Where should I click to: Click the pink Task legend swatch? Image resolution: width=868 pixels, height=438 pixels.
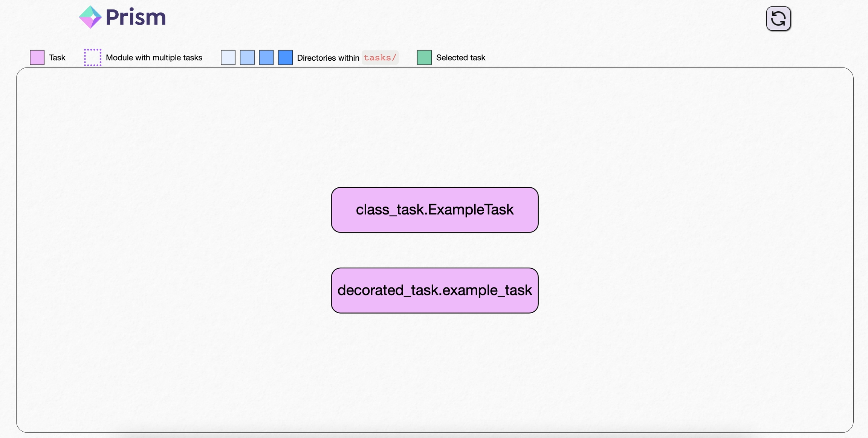[37, 58]
